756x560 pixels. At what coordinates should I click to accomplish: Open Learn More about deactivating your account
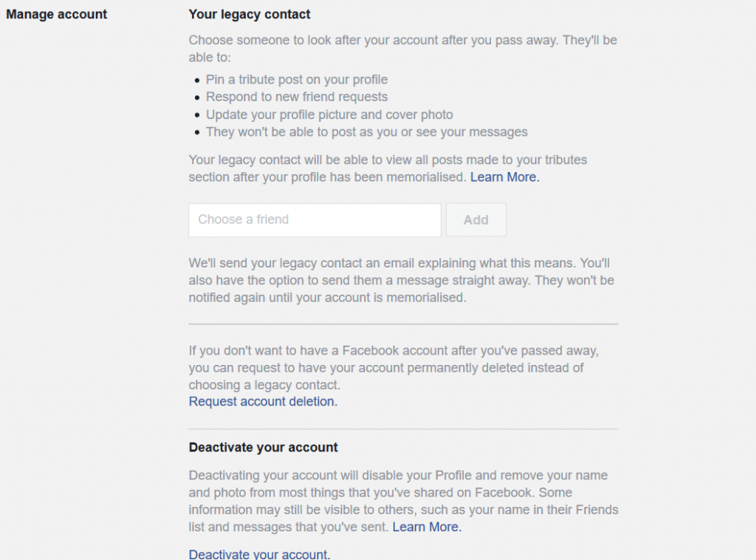tap(427, 527)
